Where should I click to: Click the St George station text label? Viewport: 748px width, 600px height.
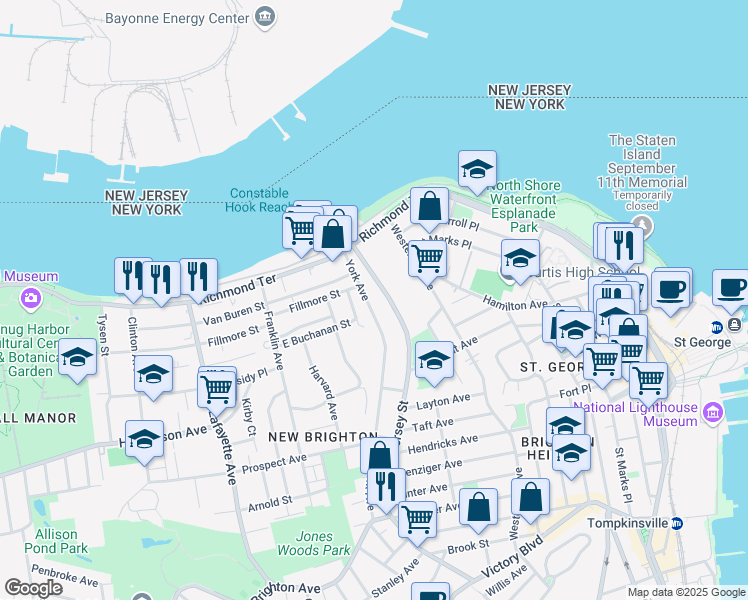coord(702,342)
